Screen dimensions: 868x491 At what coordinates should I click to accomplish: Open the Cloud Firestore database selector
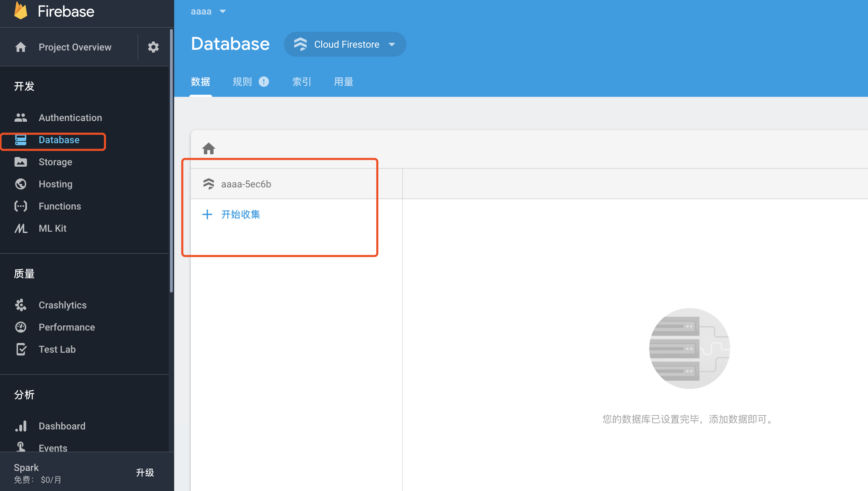click(345, 44)
